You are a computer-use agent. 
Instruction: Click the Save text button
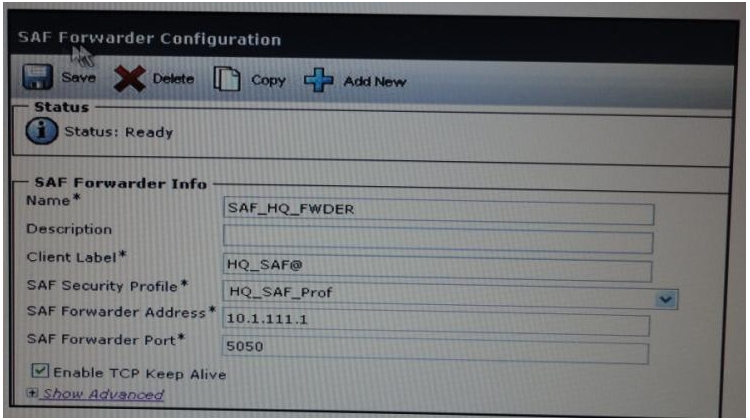78,77
